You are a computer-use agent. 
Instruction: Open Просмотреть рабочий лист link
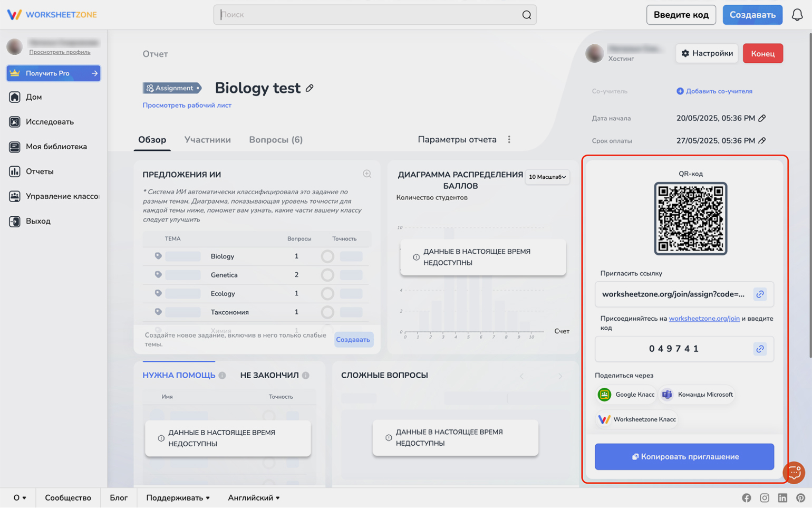187,106
